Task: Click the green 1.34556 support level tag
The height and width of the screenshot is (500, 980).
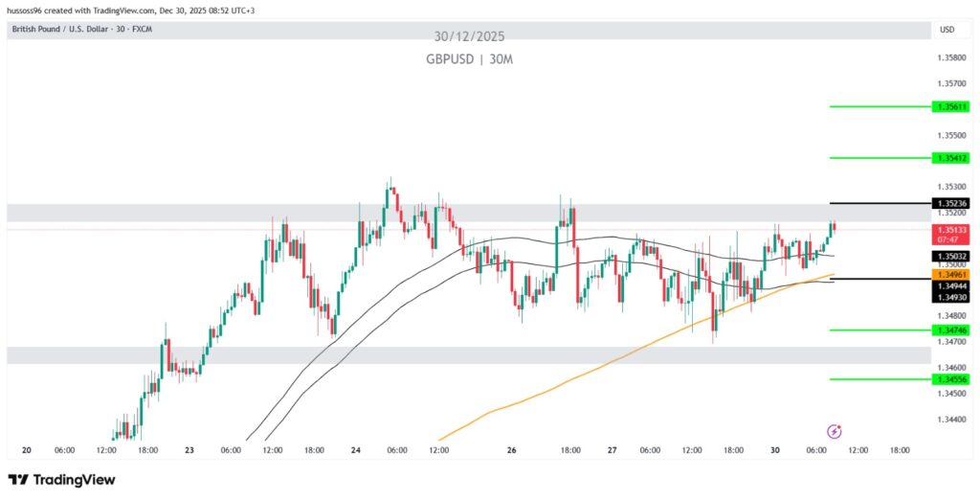Action: click(x=953, y=379)
